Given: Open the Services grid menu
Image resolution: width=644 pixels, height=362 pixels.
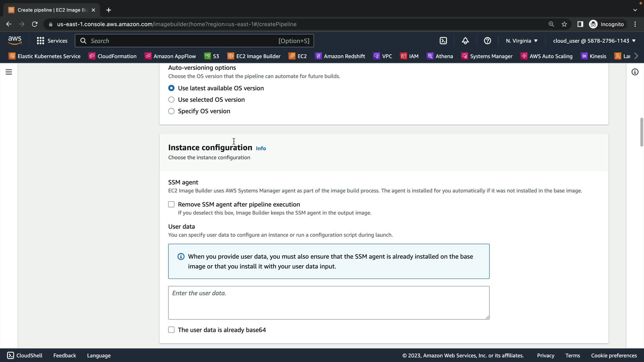Looking at the screenshot, I should pyautogui.click(x=52, y=41).
